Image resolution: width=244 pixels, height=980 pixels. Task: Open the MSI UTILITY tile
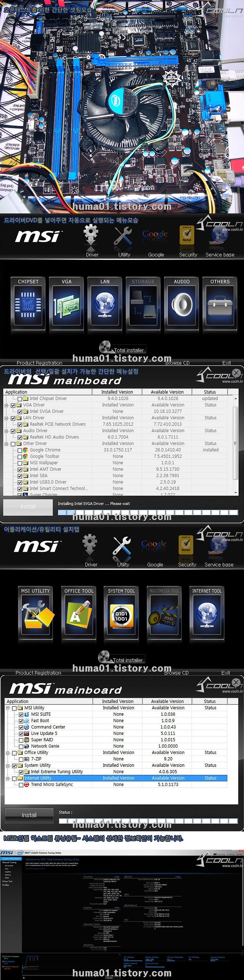point(36,613)
